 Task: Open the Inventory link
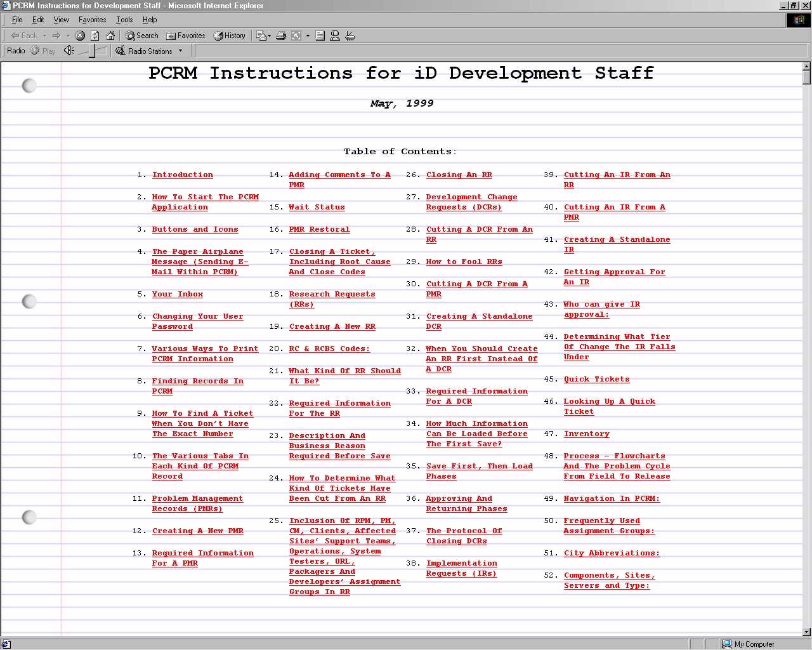pos(586,434)
